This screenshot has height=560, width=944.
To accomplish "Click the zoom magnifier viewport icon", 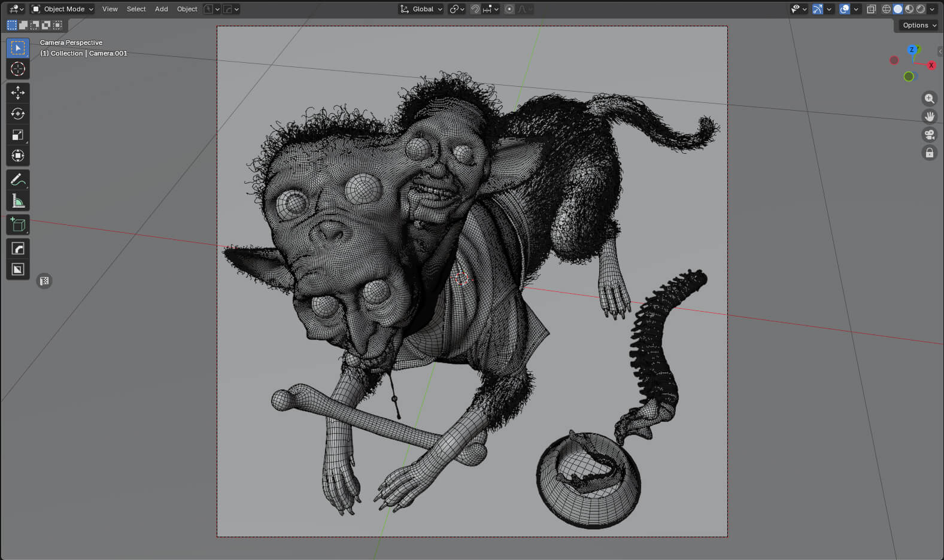I will coord(929,99).
